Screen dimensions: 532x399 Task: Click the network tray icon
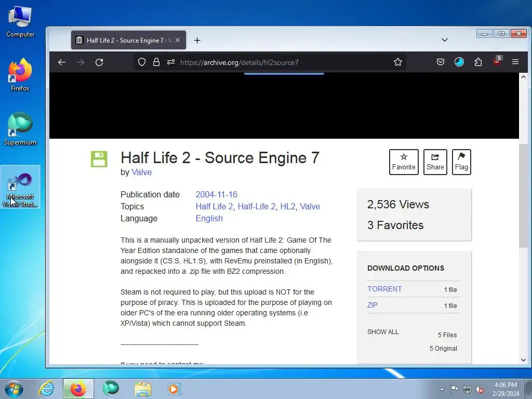coord(467,389)
